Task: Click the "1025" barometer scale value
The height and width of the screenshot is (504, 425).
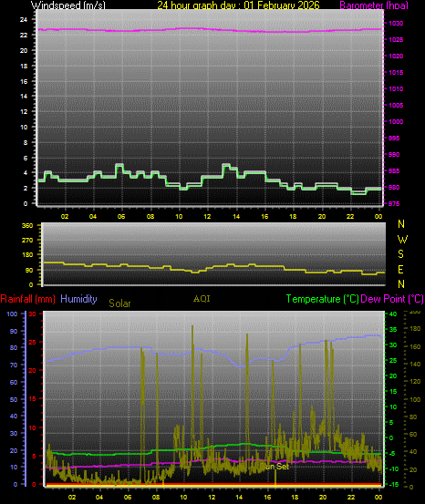Action: [396, 40]
